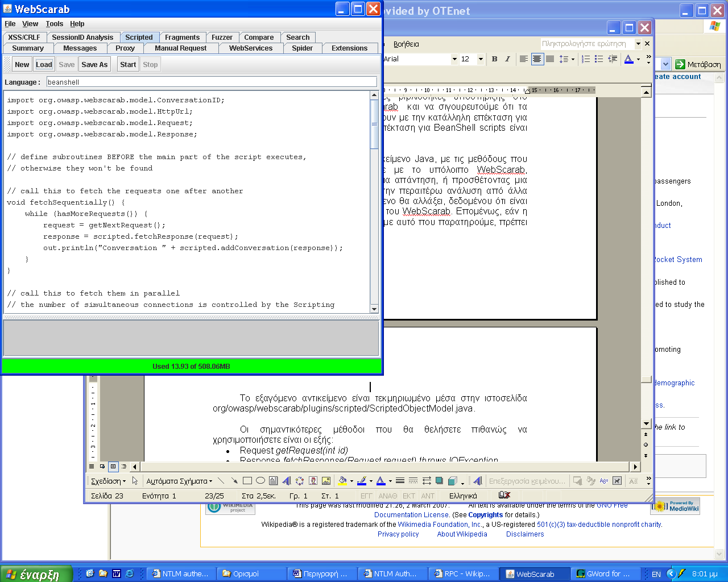Switch Word to Web Layout view

[x=102, y=467]
